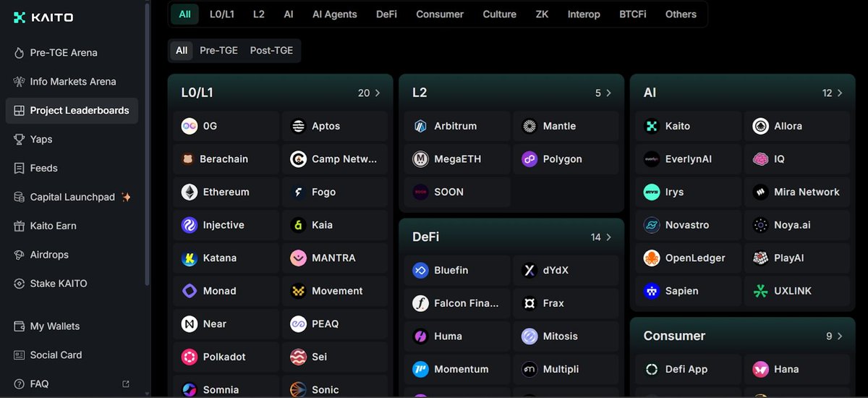Click the Ethereum diamond logo
868x398 pixels.
(x=190, y=192)
